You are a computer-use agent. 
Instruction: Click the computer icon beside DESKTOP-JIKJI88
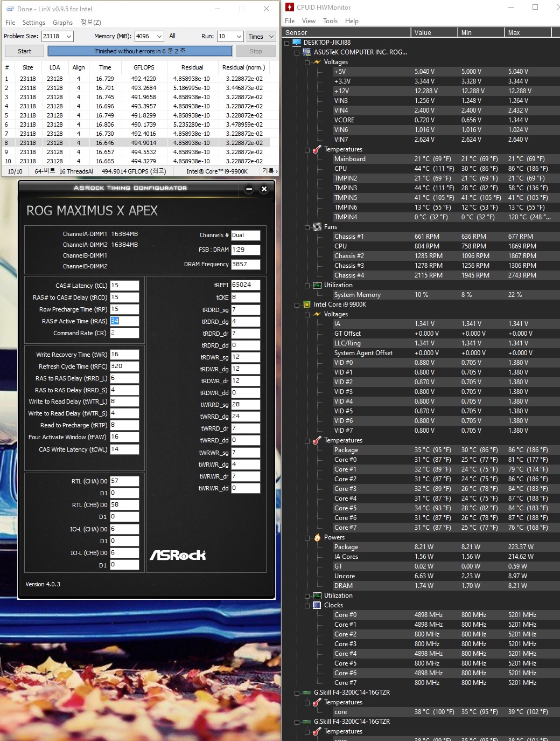[297, 42]
